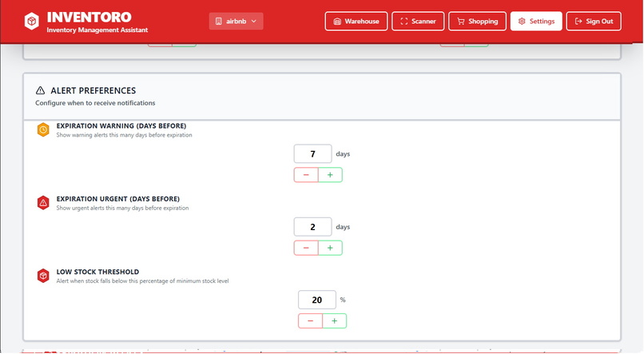Decrease low stock threshold with minus button

click(310, 321)
